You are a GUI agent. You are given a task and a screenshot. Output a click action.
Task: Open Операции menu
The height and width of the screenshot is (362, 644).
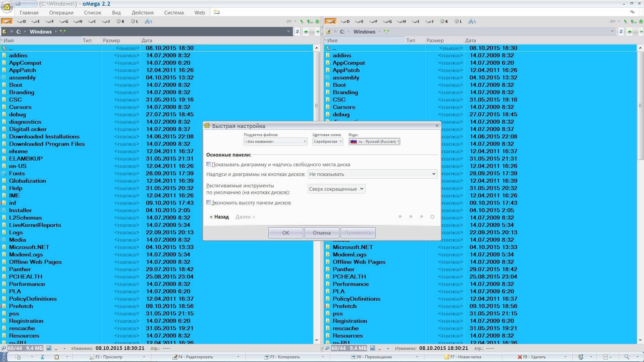point(61,13)
